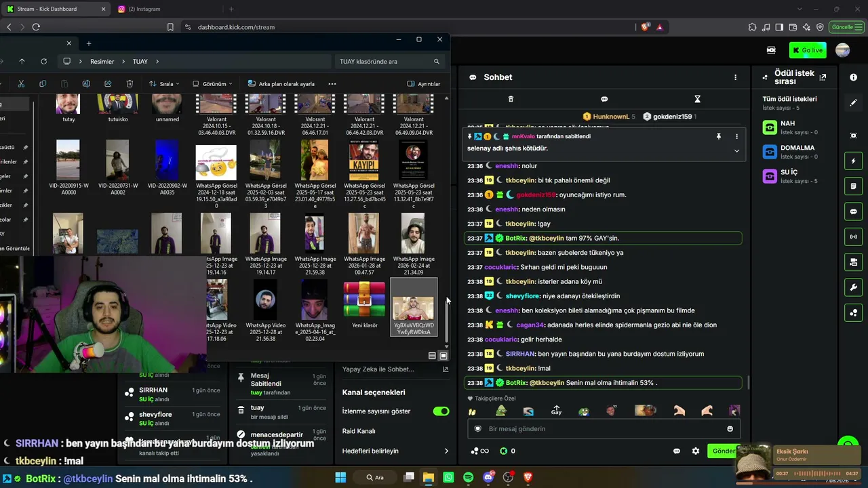Select the Stream - Kick Dashboard tab
This screenshot has height=488, width=868.
(55, 9)
